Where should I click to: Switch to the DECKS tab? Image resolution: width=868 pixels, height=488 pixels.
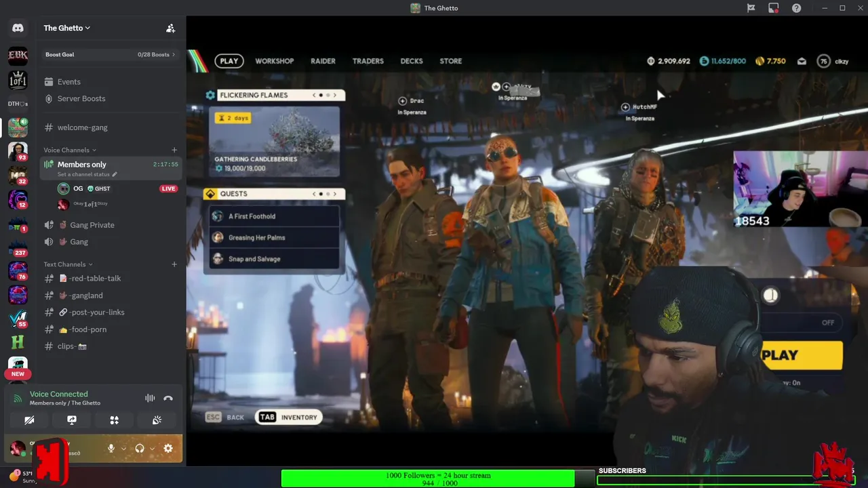tap(412, 61)
